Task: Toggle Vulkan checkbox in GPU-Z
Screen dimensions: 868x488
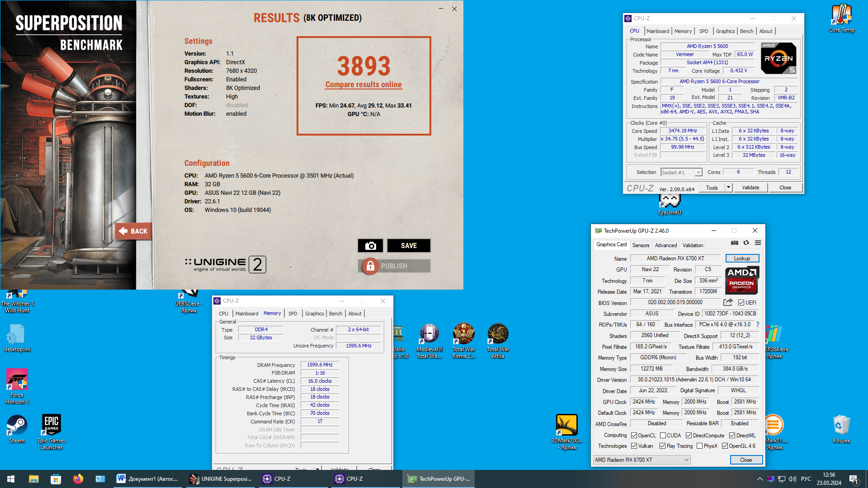Action: pos(634,446)
